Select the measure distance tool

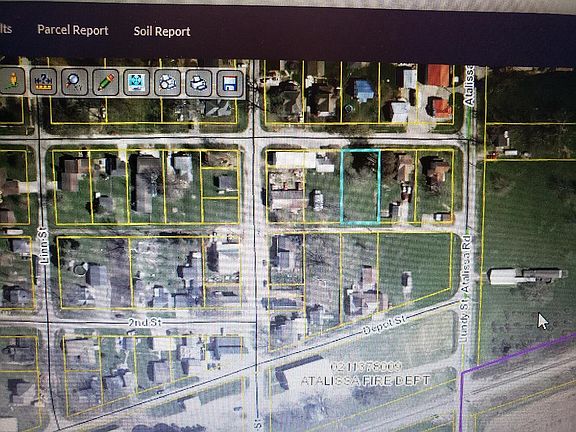[43, 82]
